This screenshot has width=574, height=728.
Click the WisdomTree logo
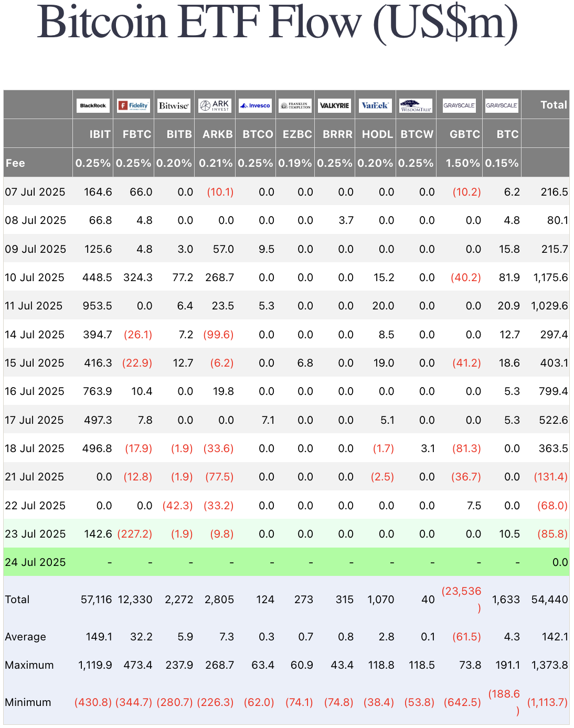tap(416, 105)
